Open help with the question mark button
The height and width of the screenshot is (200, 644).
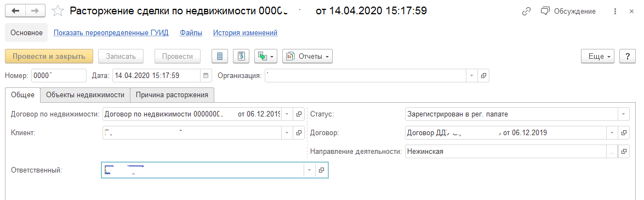627,57
